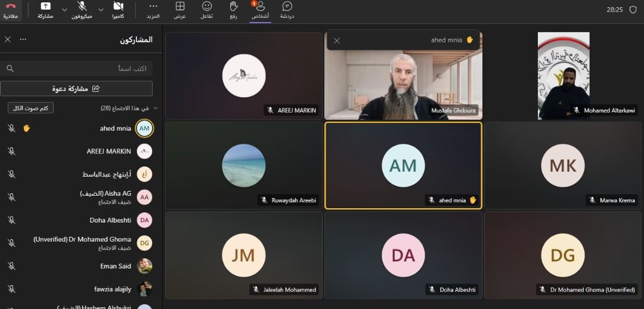Click the shield security icon near the timer
644x309 pixels.
click(x=633, y=10)
